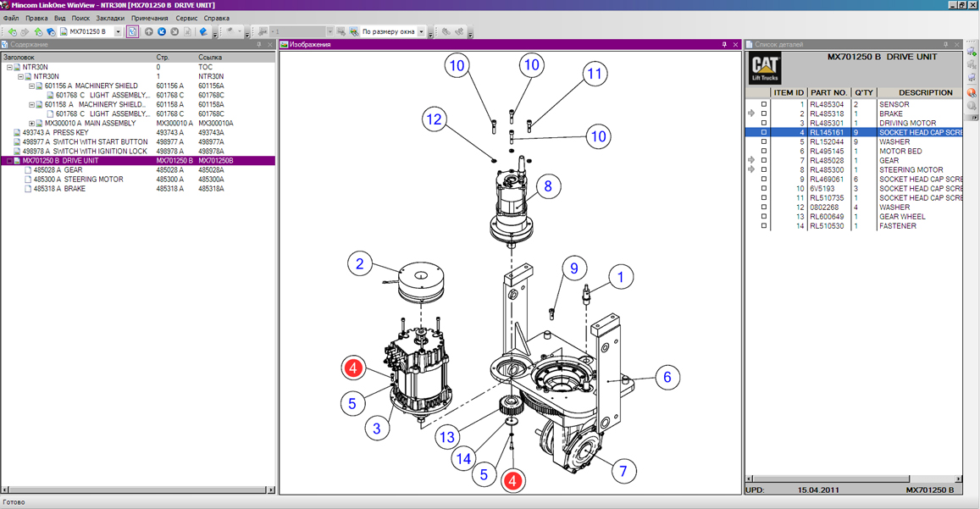The width and height of the screenshot is (980, 509).
Task: Pin the Изображения panel with pushpin icon
Action: (x=724, y=45)
